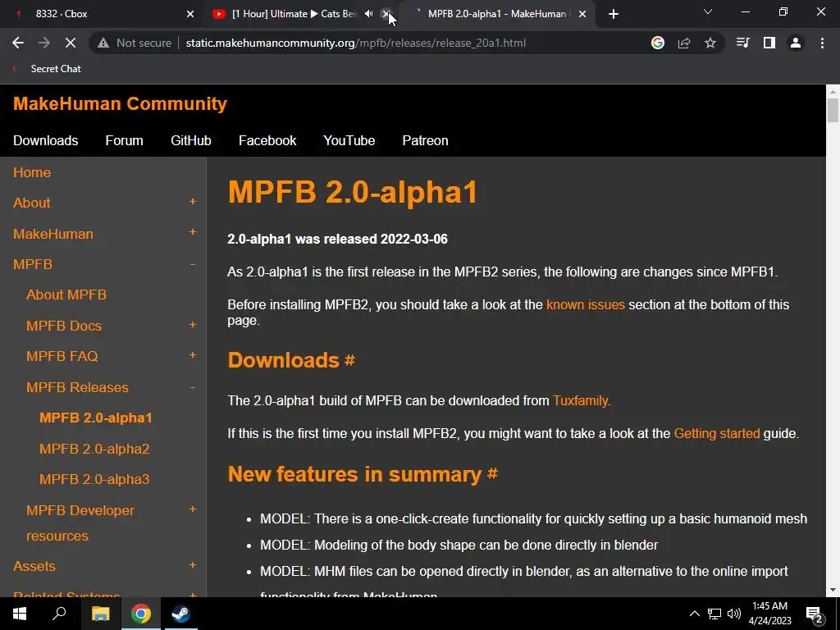Open the Tuxfamily download link
The height and width of the screenshot is (630, 840).
pyautogui.click(x=580, y=400)
